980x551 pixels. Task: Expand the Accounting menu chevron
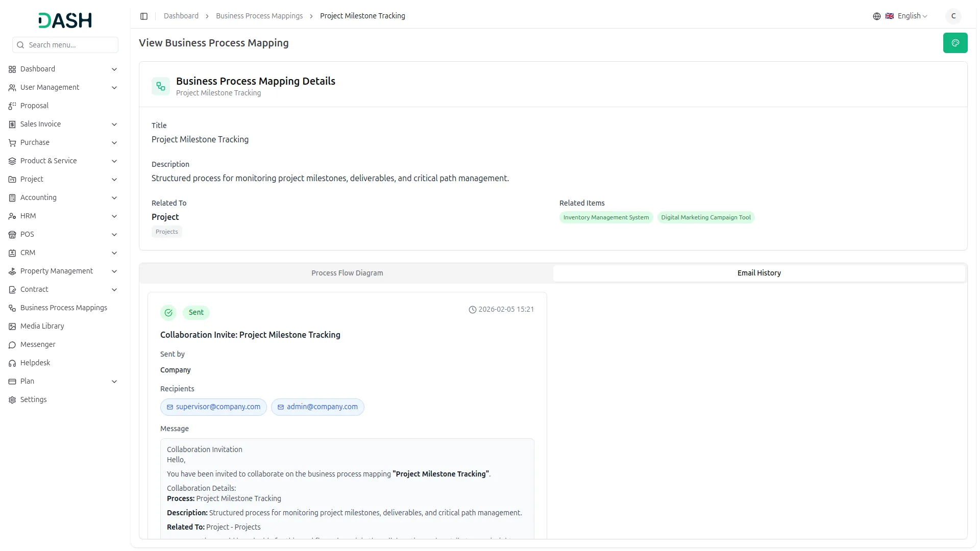[x=114, y=198]
